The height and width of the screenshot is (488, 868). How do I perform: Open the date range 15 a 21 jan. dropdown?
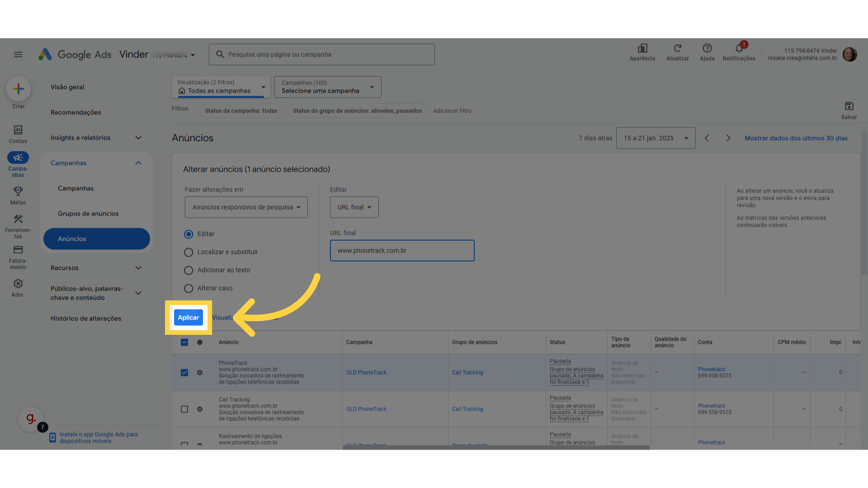click(x=656, y=138)
